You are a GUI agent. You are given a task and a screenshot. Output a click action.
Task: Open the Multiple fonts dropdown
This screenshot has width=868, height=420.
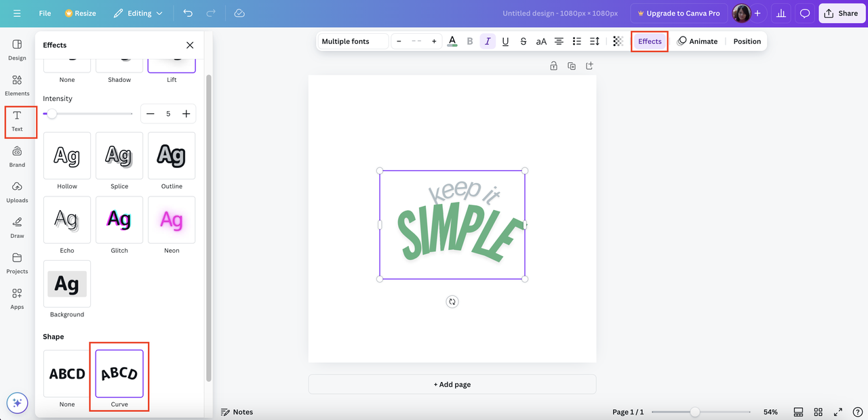point(353,41)
